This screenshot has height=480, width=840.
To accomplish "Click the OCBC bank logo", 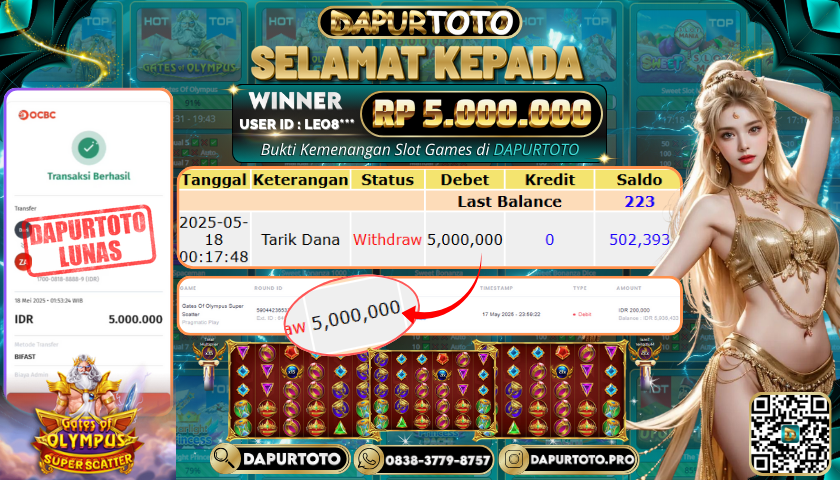I will coord(37,115).
